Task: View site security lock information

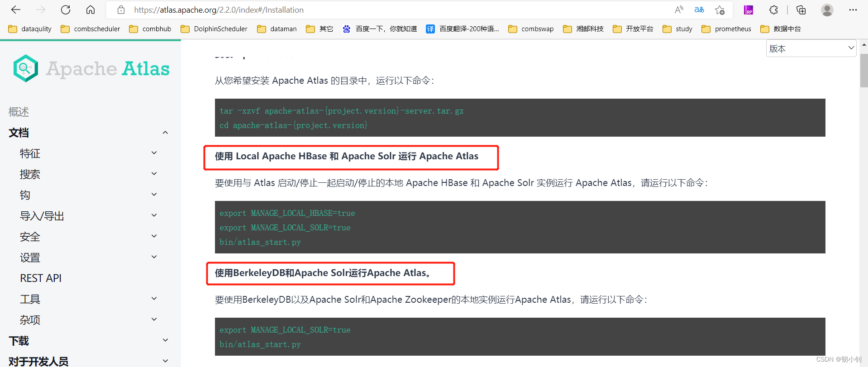Action: pyautogui.click(x=121, y=10)
